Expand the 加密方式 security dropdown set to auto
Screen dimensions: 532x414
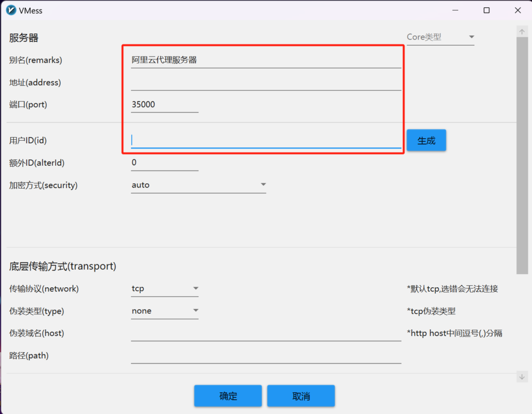pos(198,185)
